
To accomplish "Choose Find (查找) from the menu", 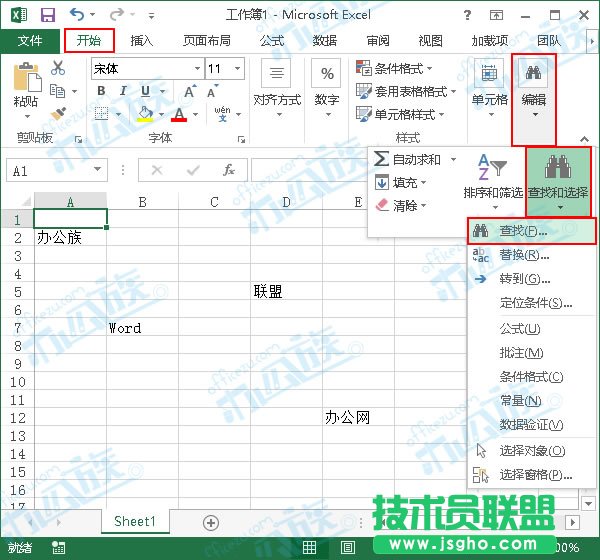I will 532,231.
